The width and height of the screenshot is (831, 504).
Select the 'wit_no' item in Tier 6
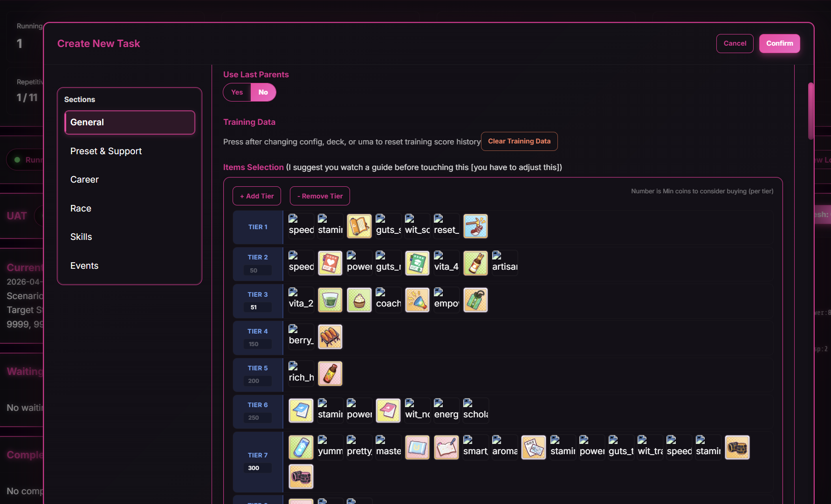pyautogui.click(x=417, y=410)
